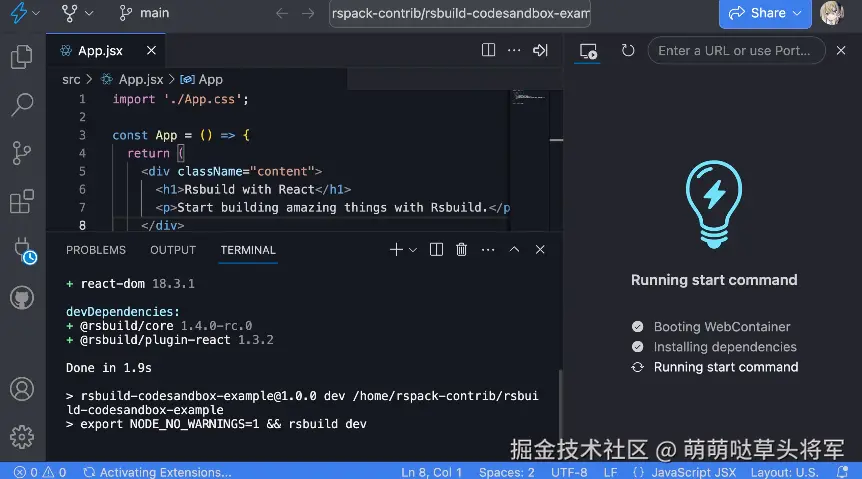Open editor more actions ellipsis
862x479 pixels.
514,50
